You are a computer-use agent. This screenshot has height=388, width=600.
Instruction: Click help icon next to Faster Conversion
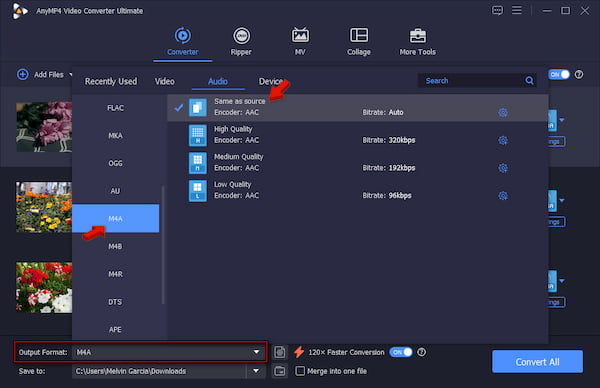pos(421,352)
